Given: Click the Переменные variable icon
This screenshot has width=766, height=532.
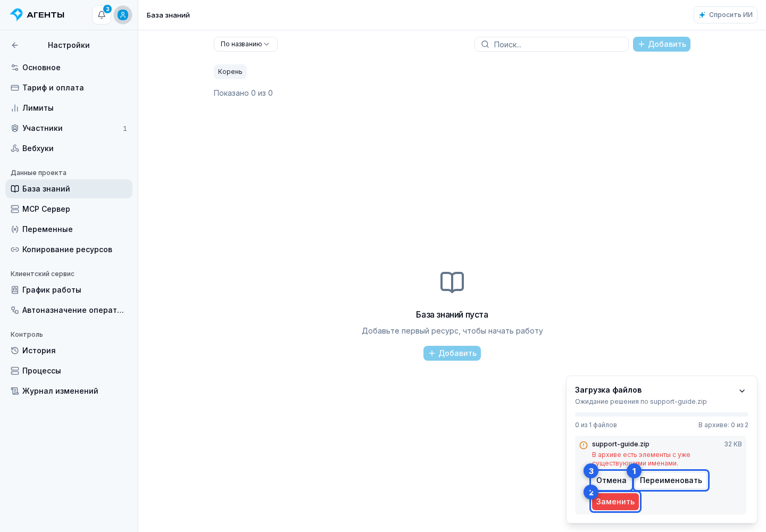Looking at the screenshot, I should [x=15, y=229].
